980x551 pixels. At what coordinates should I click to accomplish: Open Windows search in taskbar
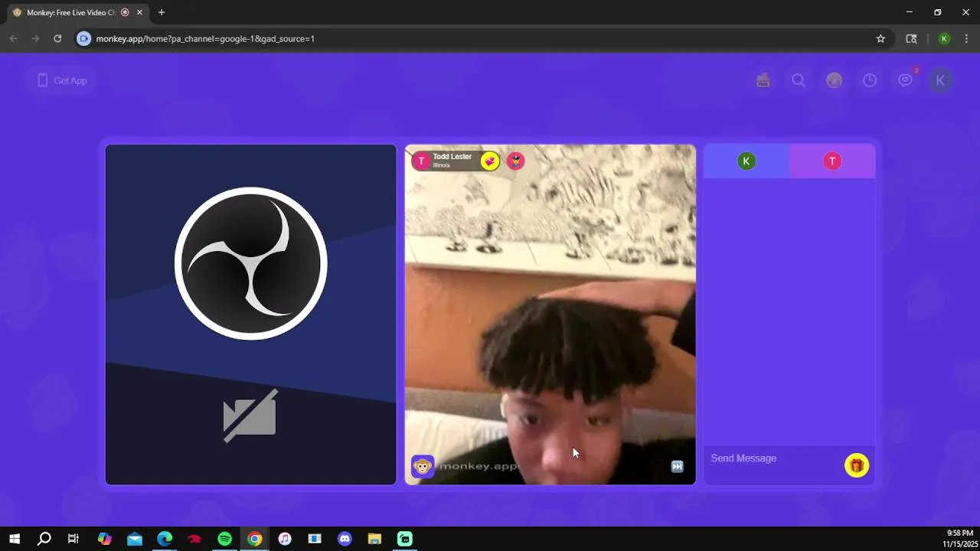(44, 539)
